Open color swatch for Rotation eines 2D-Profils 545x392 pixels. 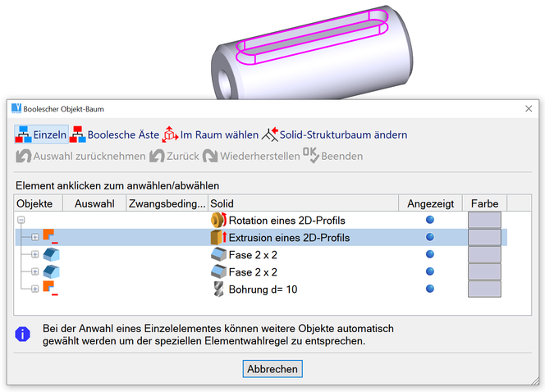(x=484, y=220)
